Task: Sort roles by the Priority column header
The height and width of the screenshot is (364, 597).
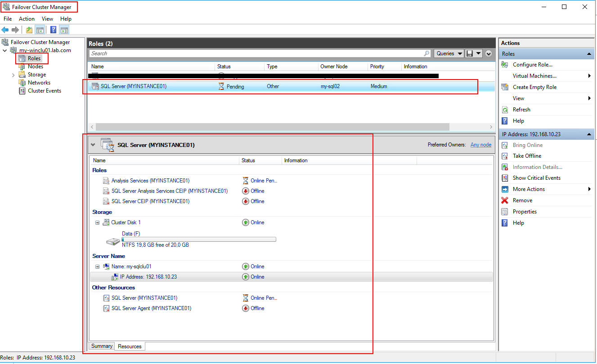Action: pos(384,67)
